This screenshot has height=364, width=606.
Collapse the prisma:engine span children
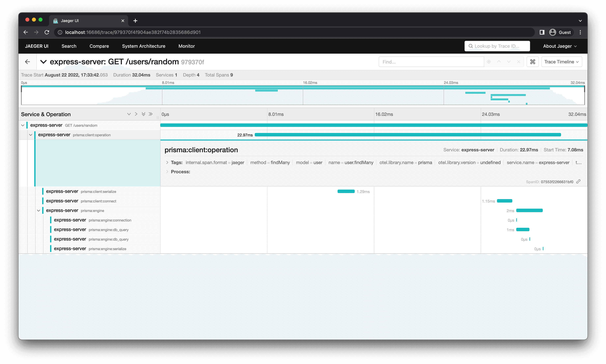[39, 210]
